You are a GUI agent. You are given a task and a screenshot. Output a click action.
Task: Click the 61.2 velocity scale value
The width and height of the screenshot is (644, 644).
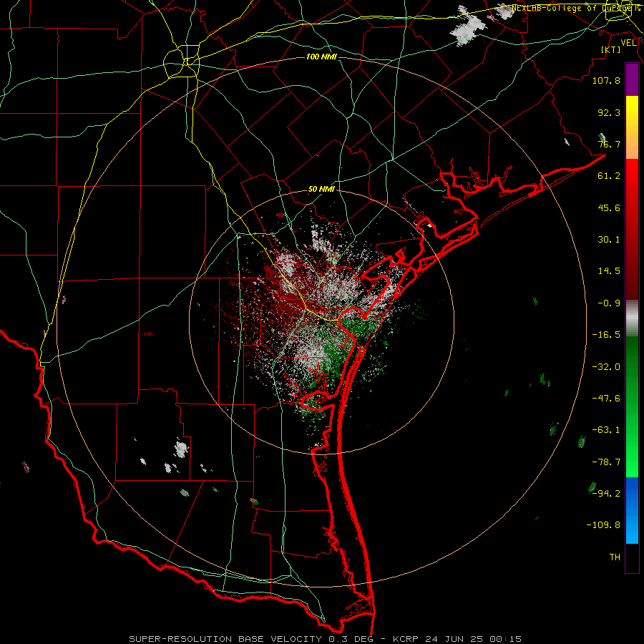click(609, 176)
